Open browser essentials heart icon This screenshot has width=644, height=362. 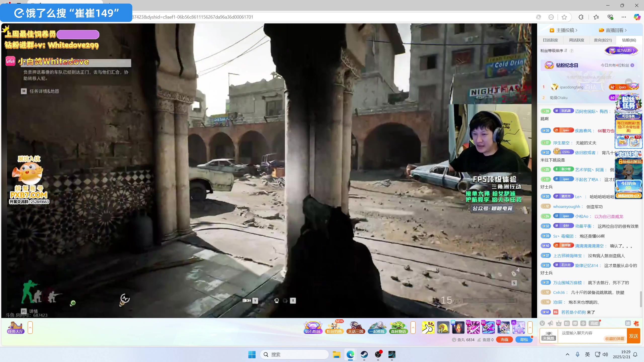(610, 17)
